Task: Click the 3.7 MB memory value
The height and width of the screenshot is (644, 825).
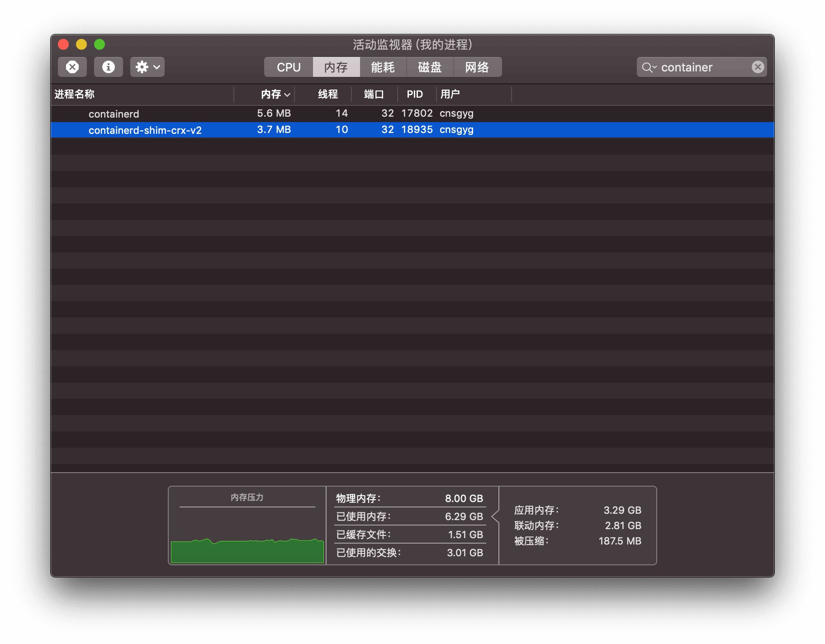Action: (274, 129)
